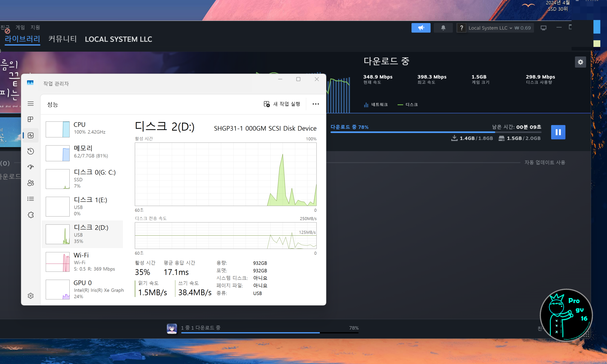Open Steam notifications bell

(x=443, y=28)
